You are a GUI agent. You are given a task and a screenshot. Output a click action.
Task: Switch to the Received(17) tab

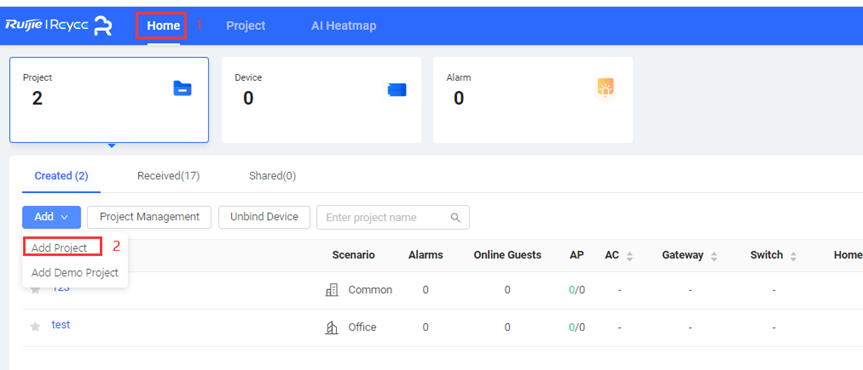pyautogui.click(x=168, y=176)
